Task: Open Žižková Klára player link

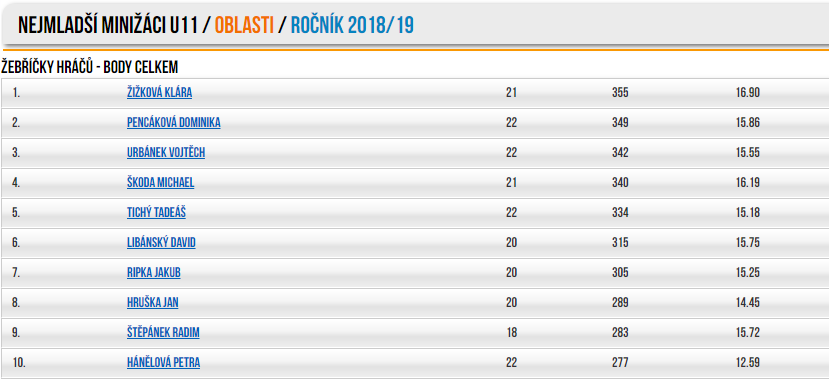Action: 159,93
